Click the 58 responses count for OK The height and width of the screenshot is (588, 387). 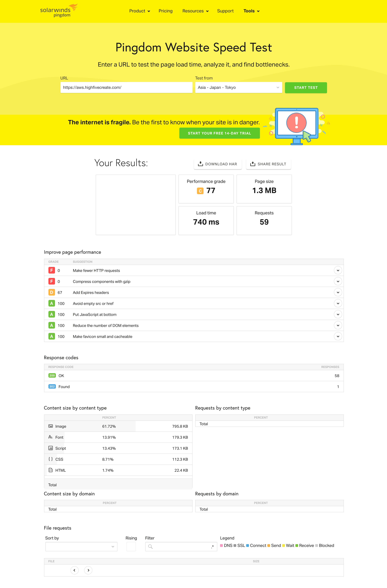click(337, 376)
